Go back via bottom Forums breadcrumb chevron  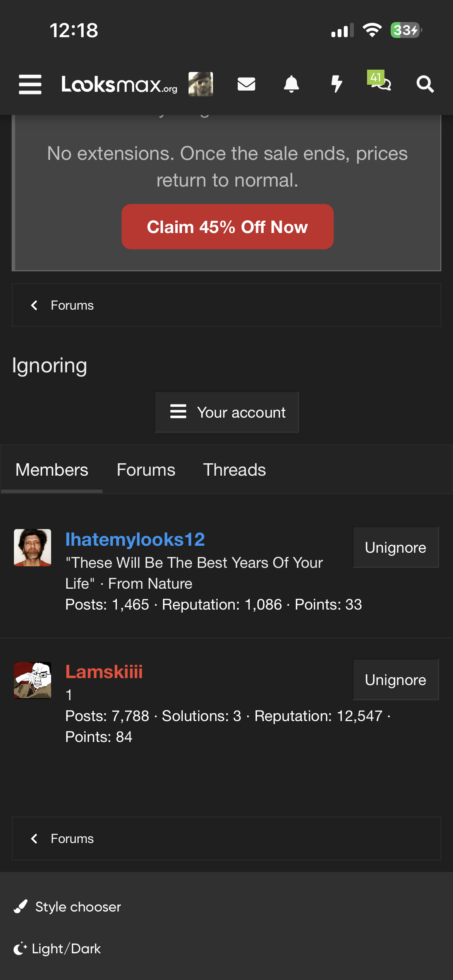click(x=34, y=839)
